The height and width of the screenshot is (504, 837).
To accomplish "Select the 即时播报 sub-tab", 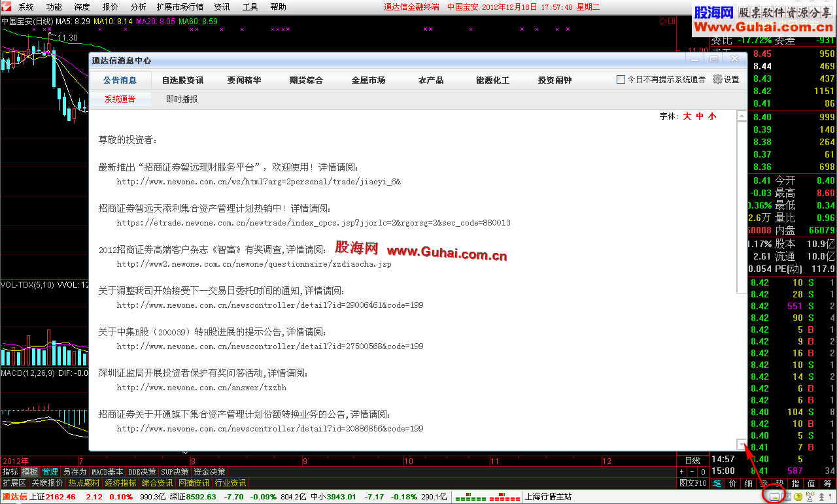I will [182, 99].
